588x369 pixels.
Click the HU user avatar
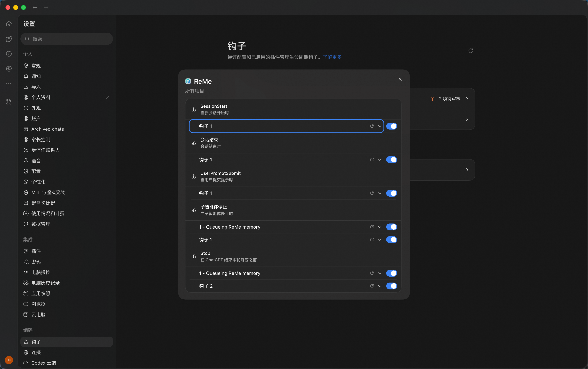9,360
